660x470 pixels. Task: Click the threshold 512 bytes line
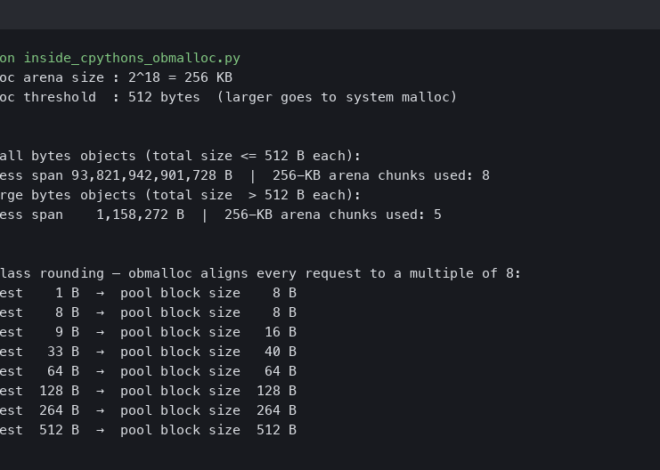point(228,97)
